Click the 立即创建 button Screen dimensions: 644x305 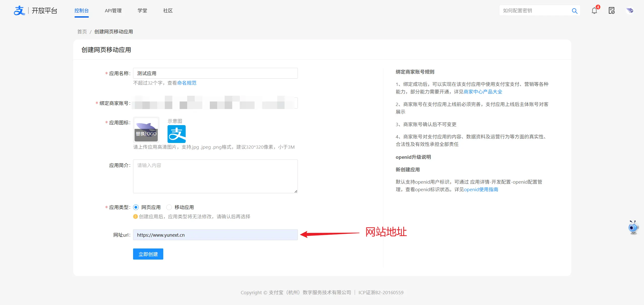148,254
